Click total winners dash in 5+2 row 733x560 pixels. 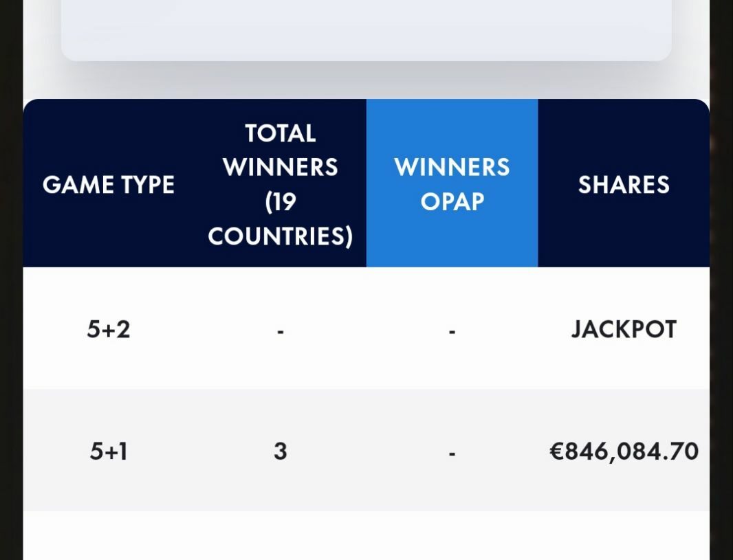pos(281,331)
